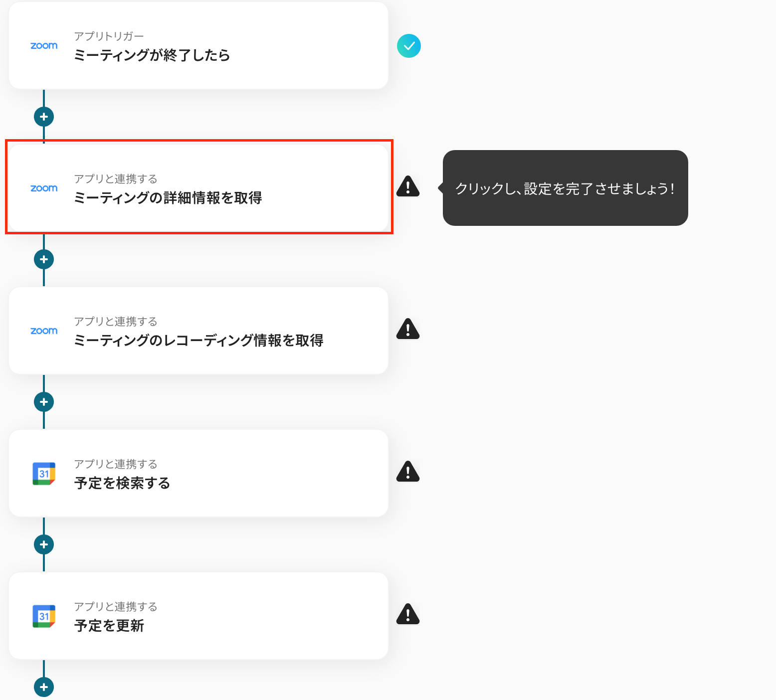Click the warning icon beside ミーティングの詳細情報を取得
Viewport: 776px width, 700px height.
[408, 186]
